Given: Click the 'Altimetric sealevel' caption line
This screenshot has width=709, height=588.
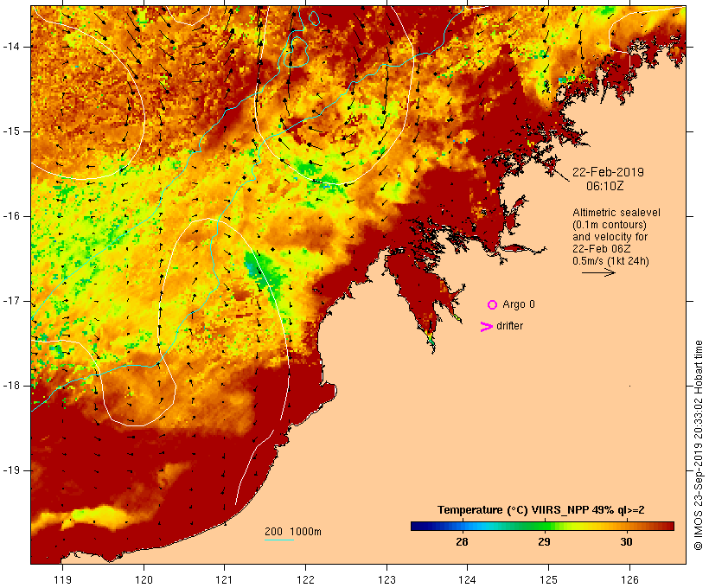Looking at the screenshot, I should point(616,213).
